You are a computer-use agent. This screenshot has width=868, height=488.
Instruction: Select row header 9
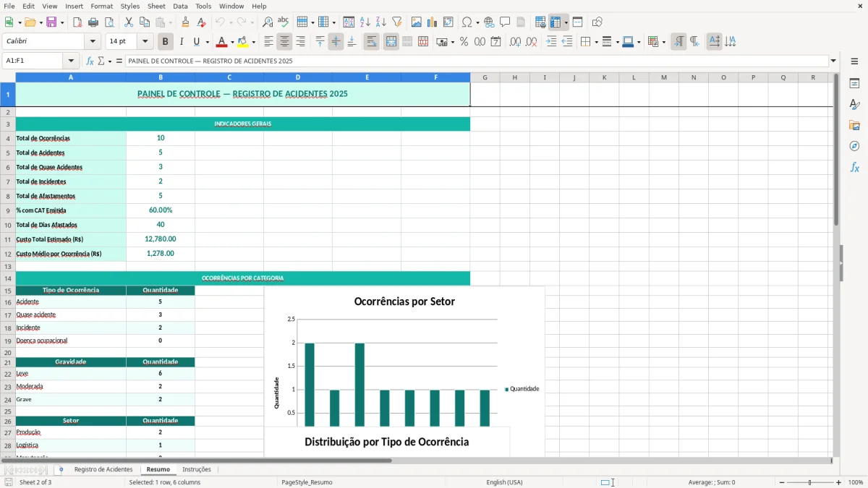[8, 210]
